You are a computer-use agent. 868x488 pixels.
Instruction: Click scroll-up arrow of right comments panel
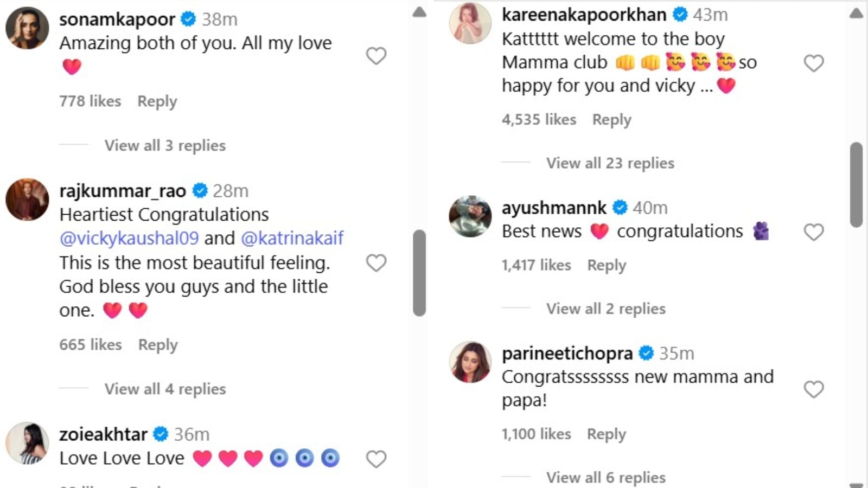point(856,14)
